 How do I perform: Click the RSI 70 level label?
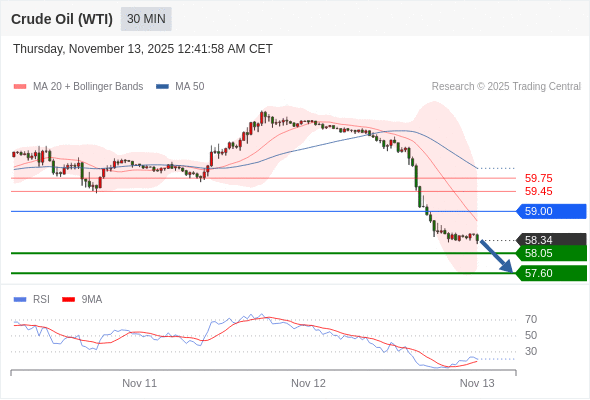pos(531,319)
